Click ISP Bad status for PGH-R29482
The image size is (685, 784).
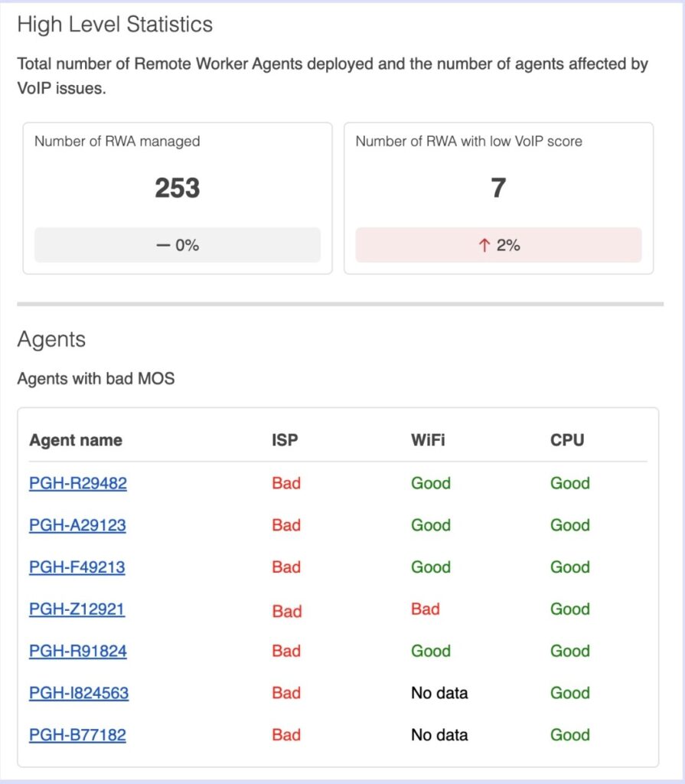point(286,483)
